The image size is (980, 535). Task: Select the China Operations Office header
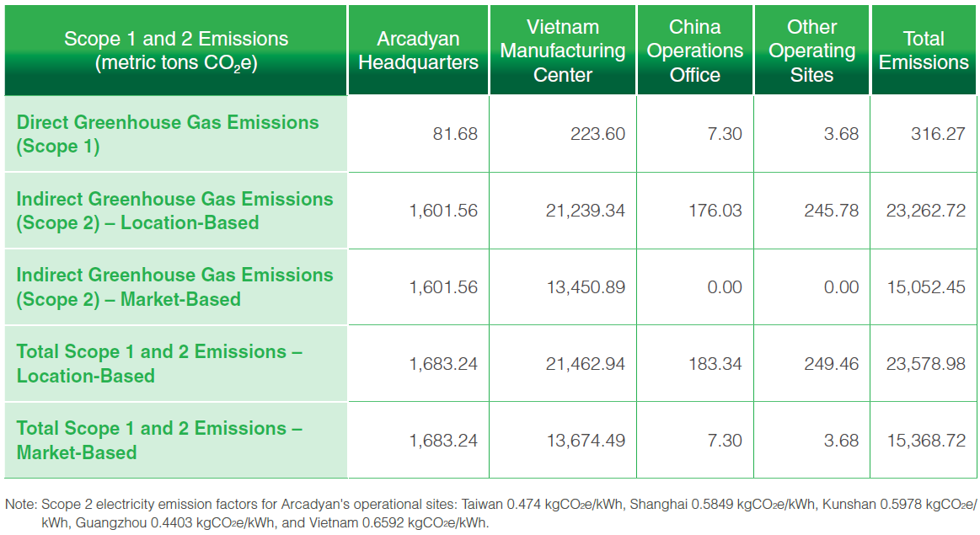tap(695, 51)
